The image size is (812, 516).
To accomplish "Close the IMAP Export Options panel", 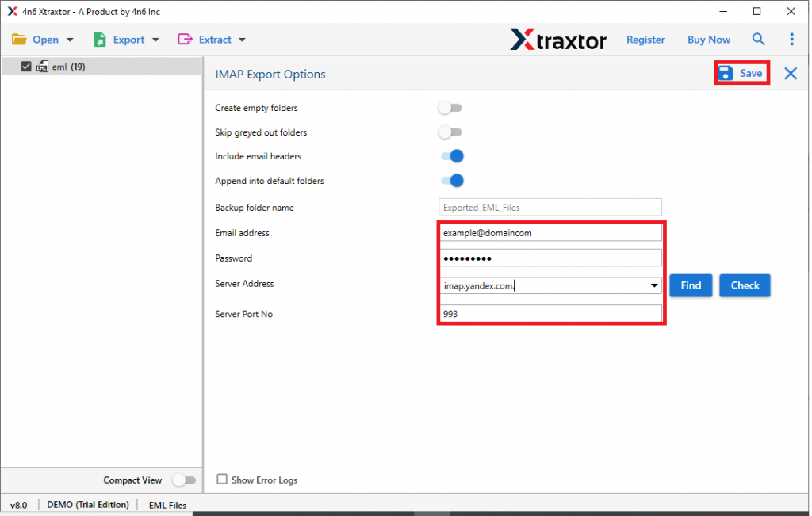I will (791, 74).
